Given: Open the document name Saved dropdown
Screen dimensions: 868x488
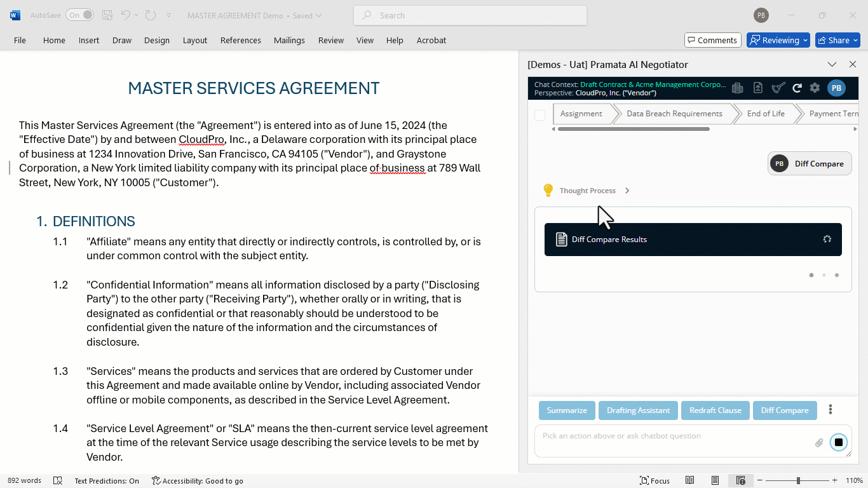Looking at the screenshot, I should 318,15.
